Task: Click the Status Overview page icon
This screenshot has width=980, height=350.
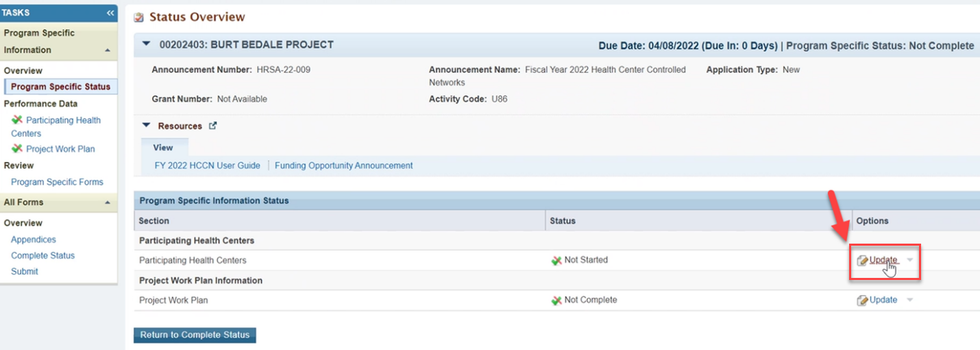Action: coord(139,17)
